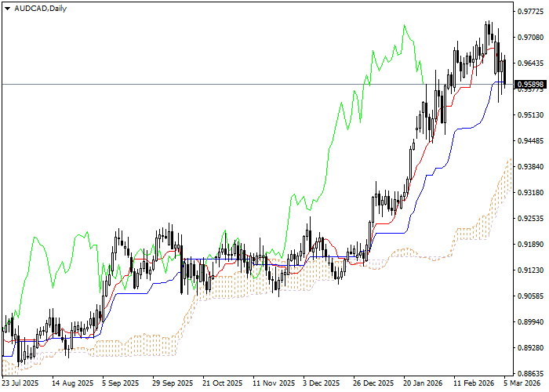
Task: Click the 26 Dec 2025 date label
Action: [374, 384]
